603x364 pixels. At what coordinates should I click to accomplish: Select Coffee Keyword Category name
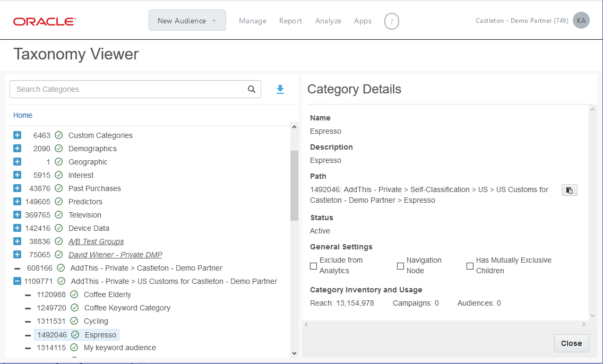(127, 308)
